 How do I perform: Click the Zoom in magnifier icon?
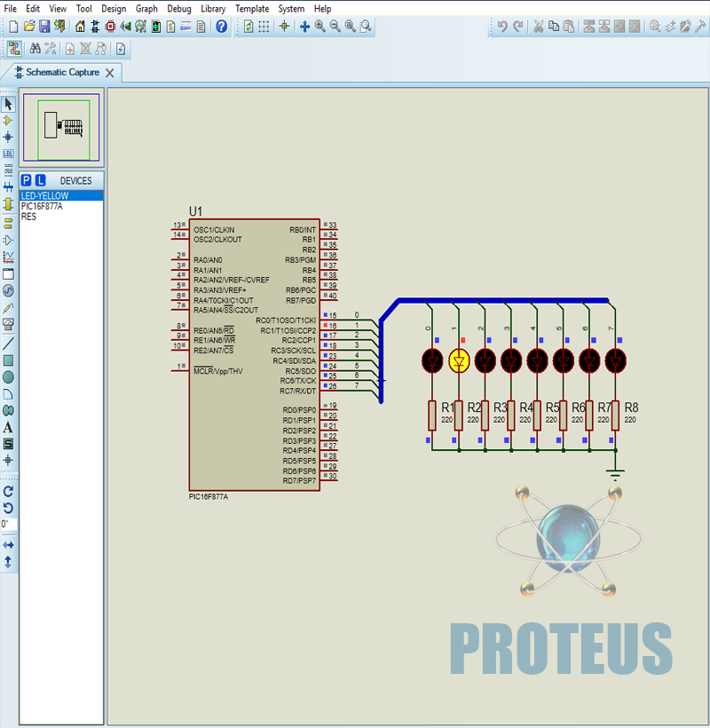pos(319,27)
